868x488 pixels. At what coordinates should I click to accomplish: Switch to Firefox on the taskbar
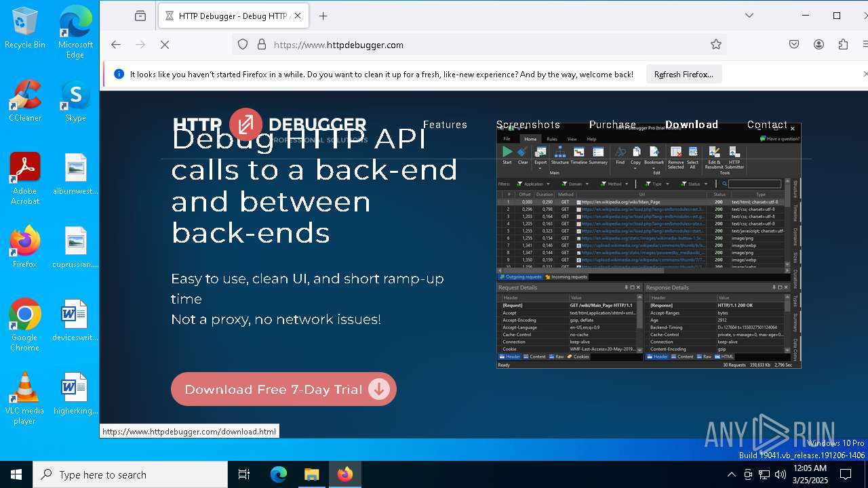click(344, 474)
